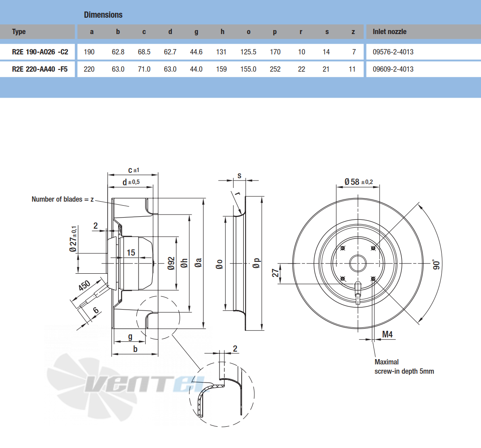The image size is (481, 448).
Task: Select the 'R2E 220-AA40 -F5' type cell
Action: (40, 69)
